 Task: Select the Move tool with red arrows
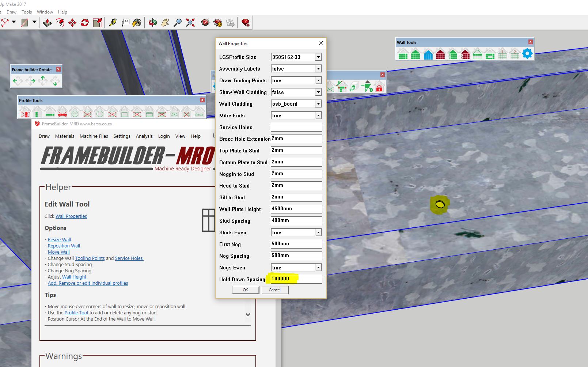pyautogui.click(x=72, y=23)
